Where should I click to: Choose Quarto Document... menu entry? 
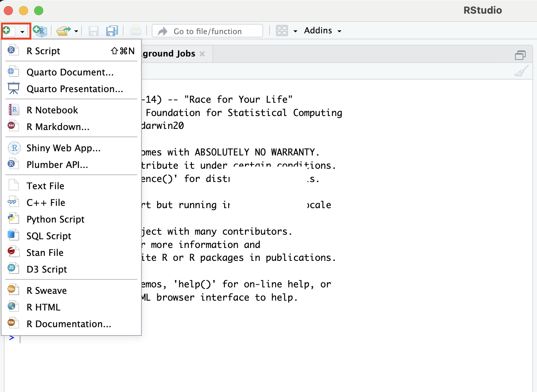pyautogui.click(x=71, y=72)
